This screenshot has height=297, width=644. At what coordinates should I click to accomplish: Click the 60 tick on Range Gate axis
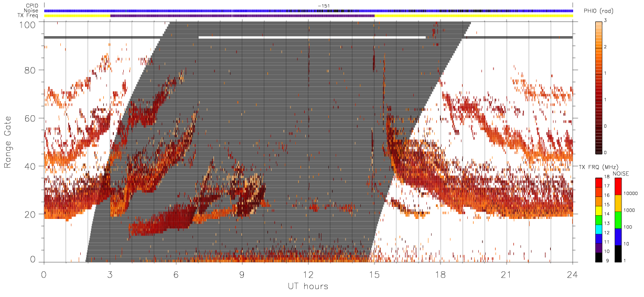pyautogui.click(x=31, y=118)
